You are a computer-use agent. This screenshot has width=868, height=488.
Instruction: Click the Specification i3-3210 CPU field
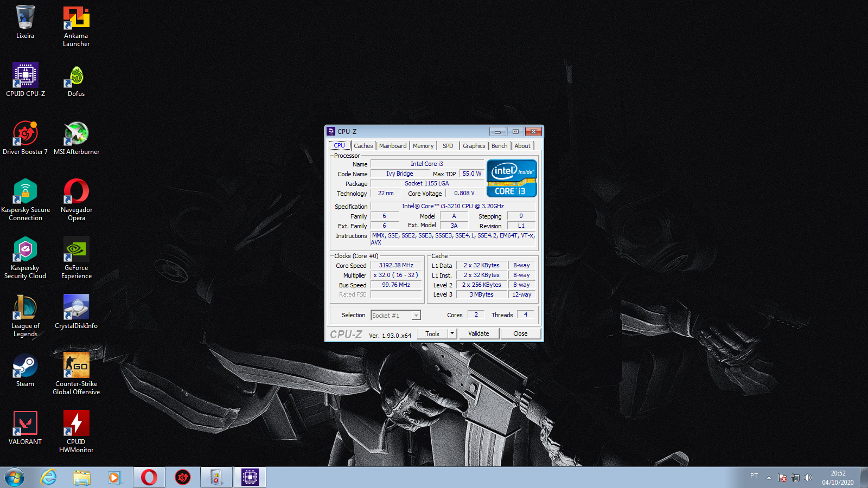click(x=453, y=206)
